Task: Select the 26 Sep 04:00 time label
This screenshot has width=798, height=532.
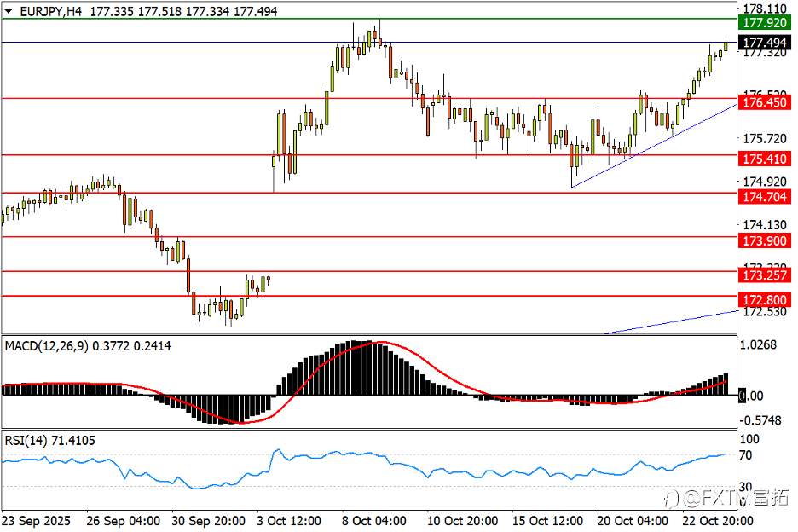Action: point(123,521)
